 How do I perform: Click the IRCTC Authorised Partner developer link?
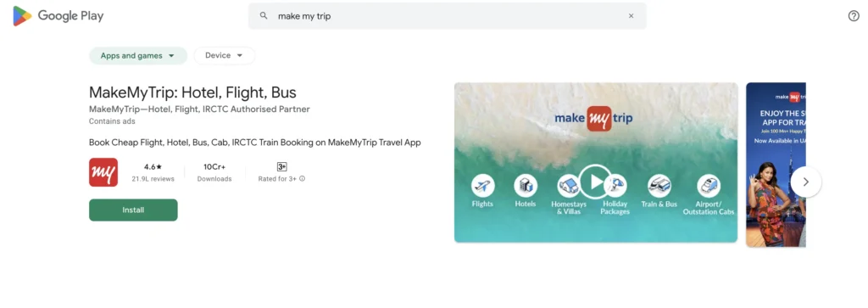[x=199, y=109]
